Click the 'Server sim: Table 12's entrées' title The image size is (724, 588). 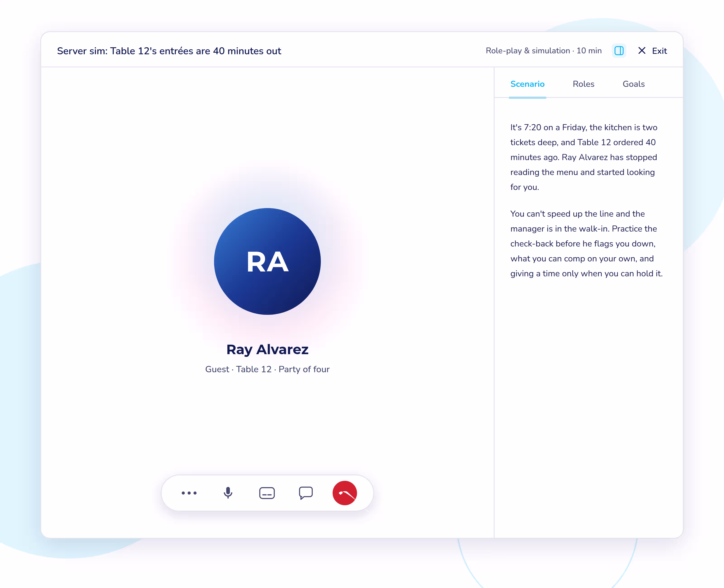click(169, 51)
